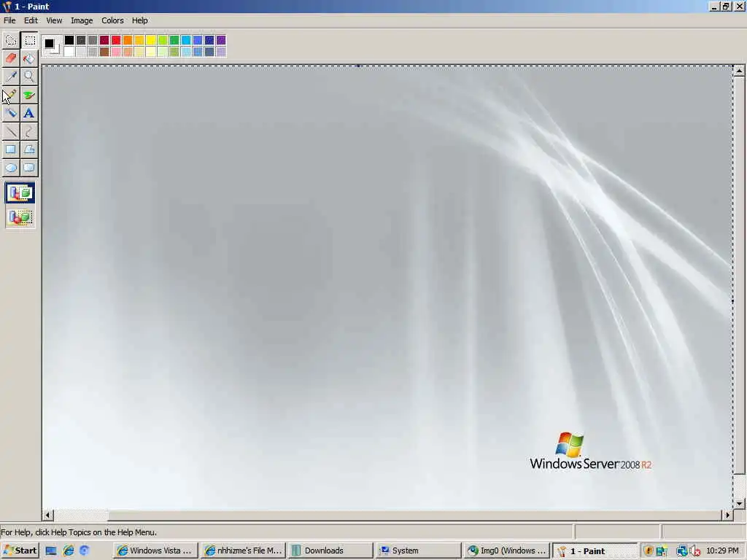This screenshot has width=747, height=560.
Task: Switch to the Downloads taskbar window
Action: pos(330,551)
